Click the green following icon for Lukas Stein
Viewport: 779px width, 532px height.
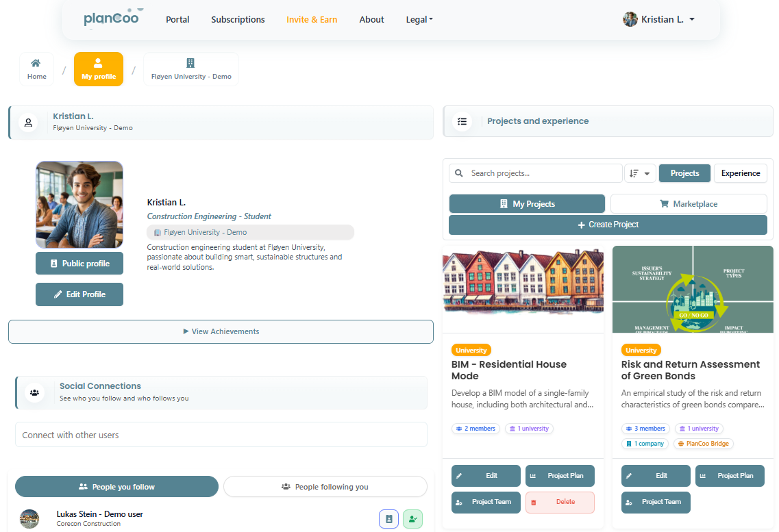point(412,520)
